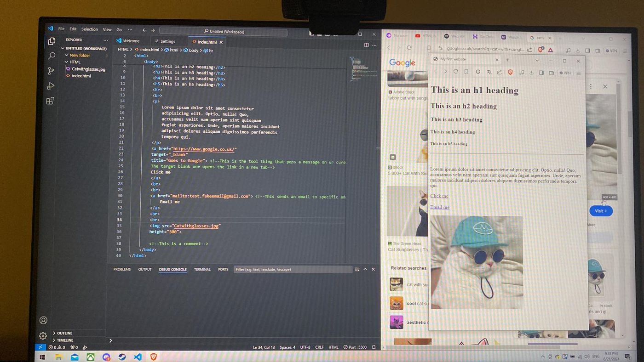
Task: Collapse the HTML folder in the explorer
Action: pyautogui.click(x=73, y=62)
